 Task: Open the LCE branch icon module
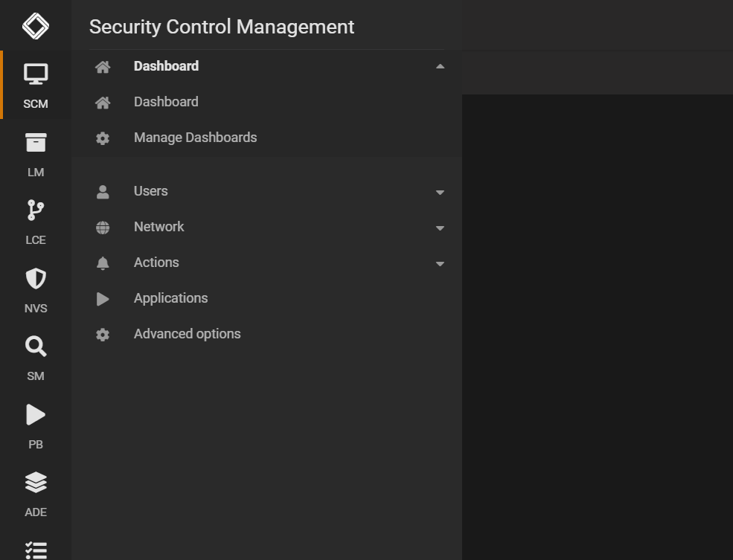point(36,210)
